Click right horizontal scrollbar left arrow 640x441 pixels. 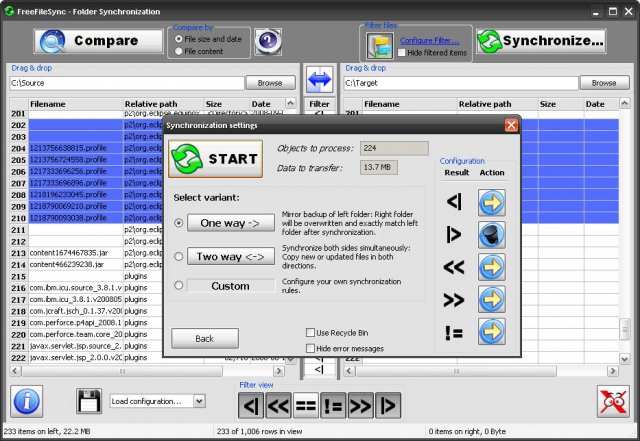(349, 371)
